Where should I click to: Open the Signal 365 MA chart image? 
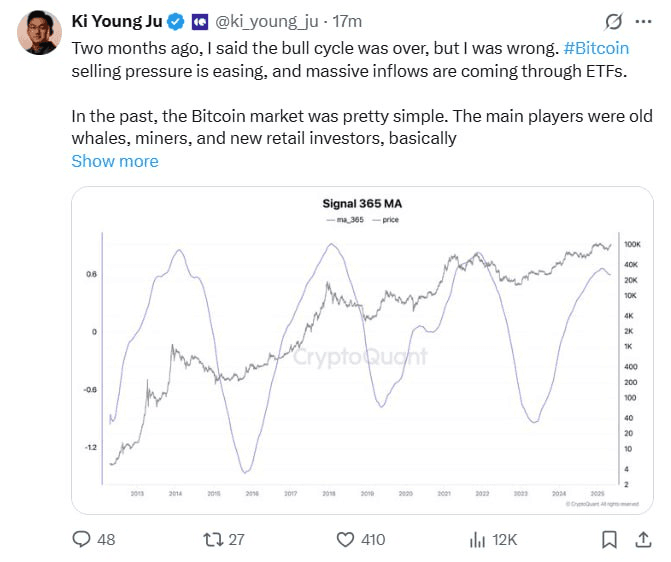(x=362, y=350)
